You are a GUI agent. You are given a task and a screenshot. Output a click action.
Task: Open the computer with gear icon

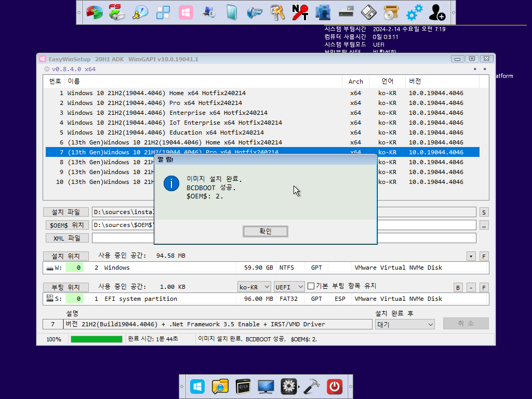click(208, 12)
